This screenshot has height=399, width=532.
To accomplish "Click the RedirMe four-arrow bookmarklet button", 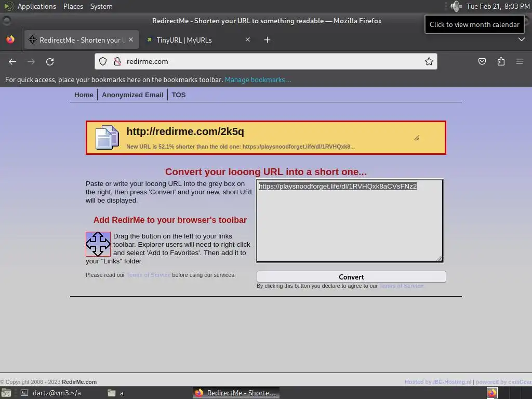I will click(98, 244).
